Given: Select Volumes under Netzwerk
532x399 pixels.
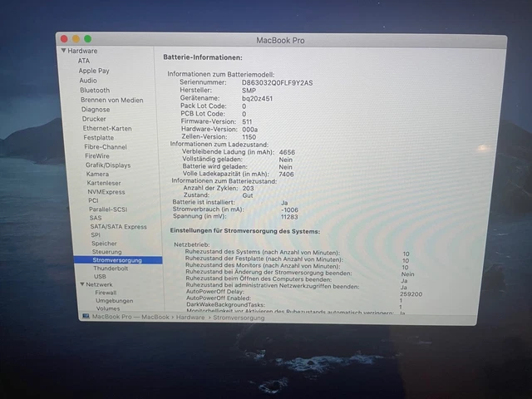Looking at the screenshot, I should (x=108, y=308).
